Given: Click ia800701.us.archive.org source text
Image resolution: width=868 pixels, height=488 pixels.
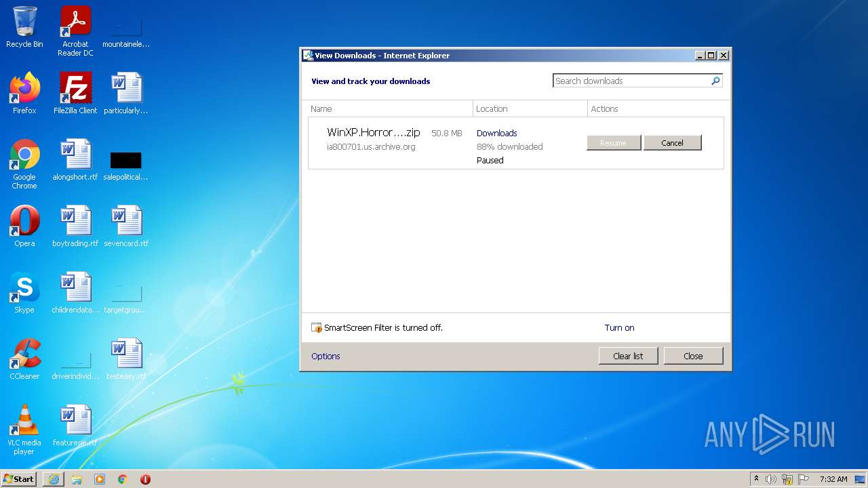Looking at the screenshot, I should click(x=371, y=147).
